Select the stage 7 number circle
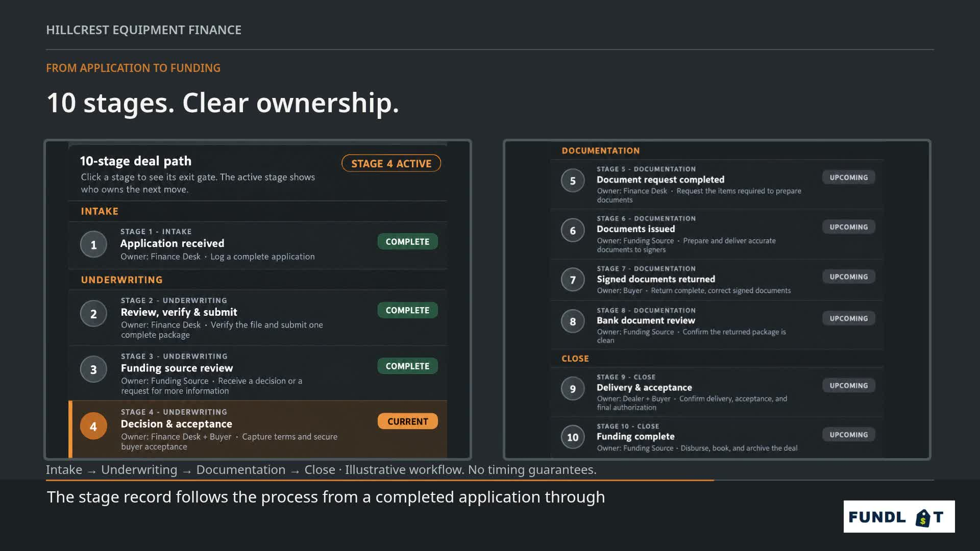Image resolution: width=980 pixels, height=551 pixels. pyautogui.click(x=573, y=280)
